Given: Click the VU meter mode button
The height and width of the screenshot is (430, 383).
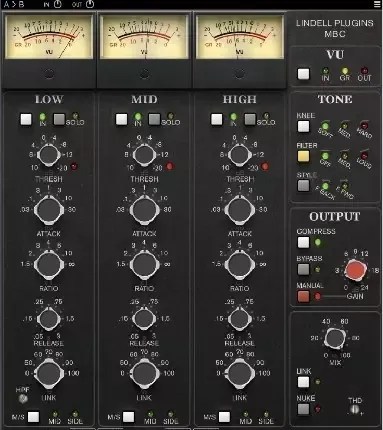Looking at the screenshot, I should tap(303, 74).
